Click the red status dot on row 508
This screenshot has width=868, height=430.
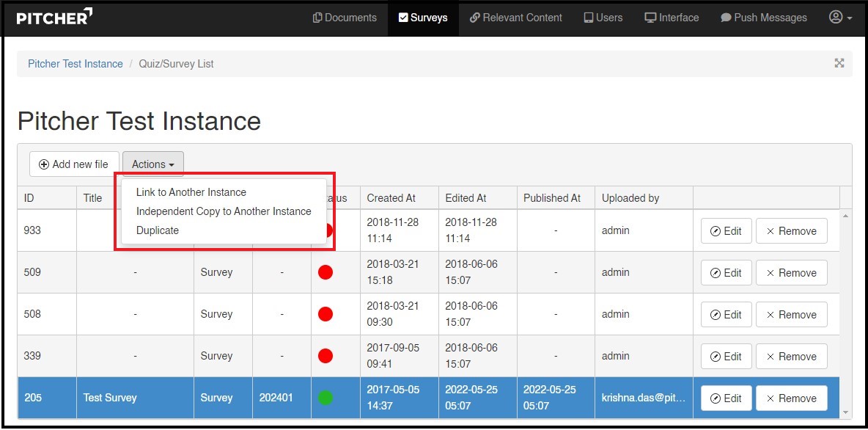pos(325,314)
